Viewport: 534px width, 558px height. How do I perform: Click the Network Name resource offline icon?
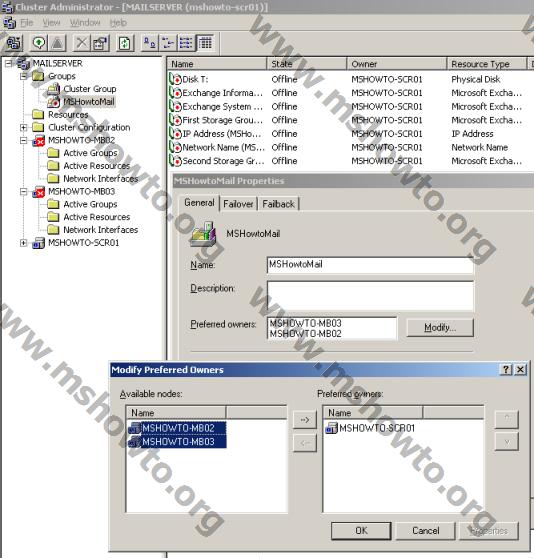click(x=175, y=147)
